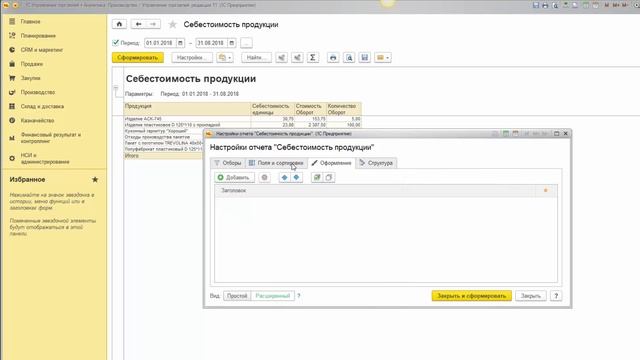Screen dimensions: 640x360
Task: Save the report with the diskette icon
Action: 364,58
